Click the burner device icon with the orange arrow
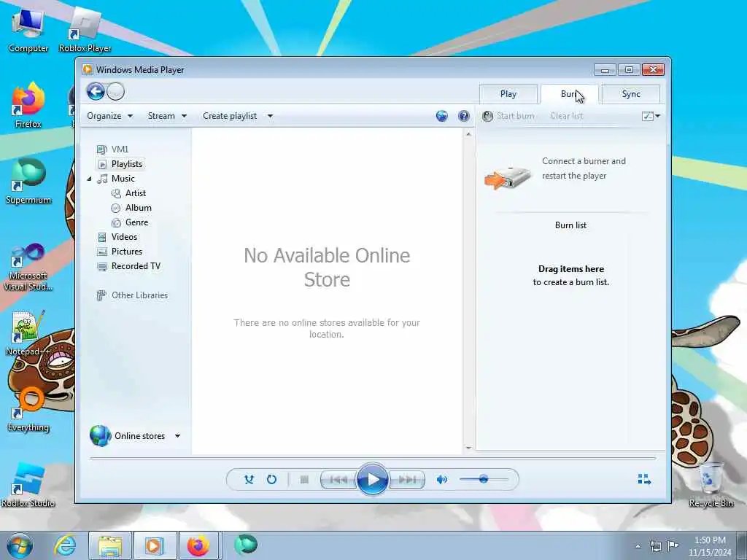The width and height of the screenshot is (747, 560). tap(508, 178)
